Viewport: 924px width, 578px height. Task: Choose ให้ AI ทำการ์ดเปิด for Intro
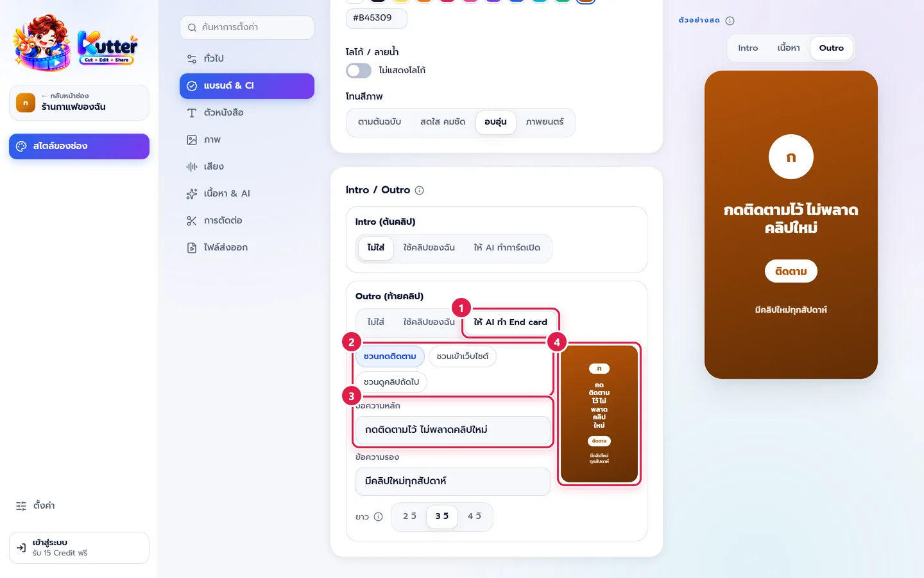pyautogui.click(x=507, y=248)
